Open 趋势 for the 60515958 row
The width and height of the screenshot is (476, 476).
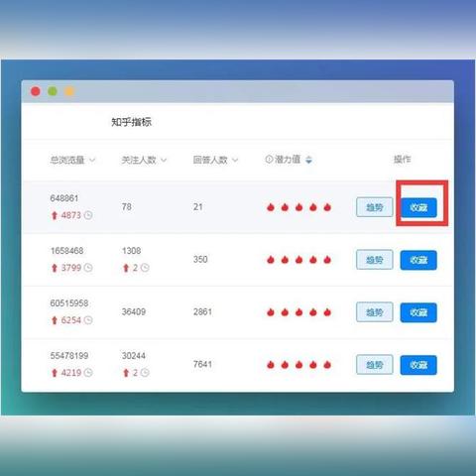[375, 312]
